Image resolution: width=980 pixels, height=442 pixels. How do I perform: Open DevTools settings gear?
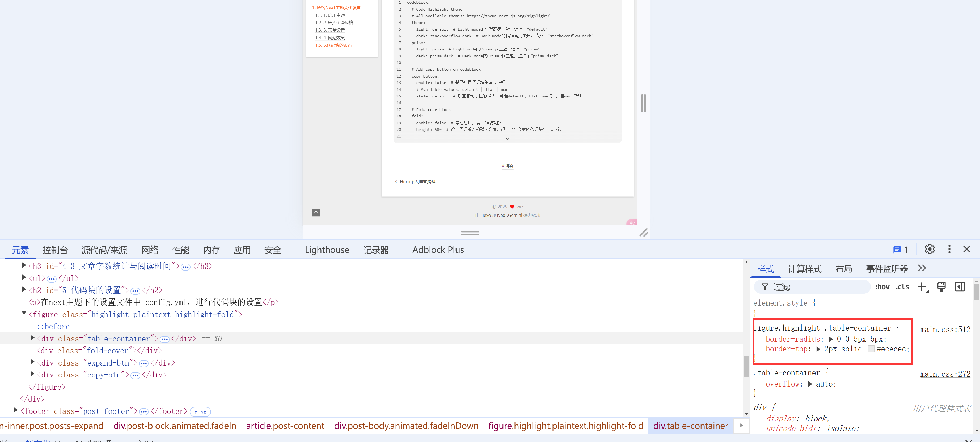(x=930, y=249)
